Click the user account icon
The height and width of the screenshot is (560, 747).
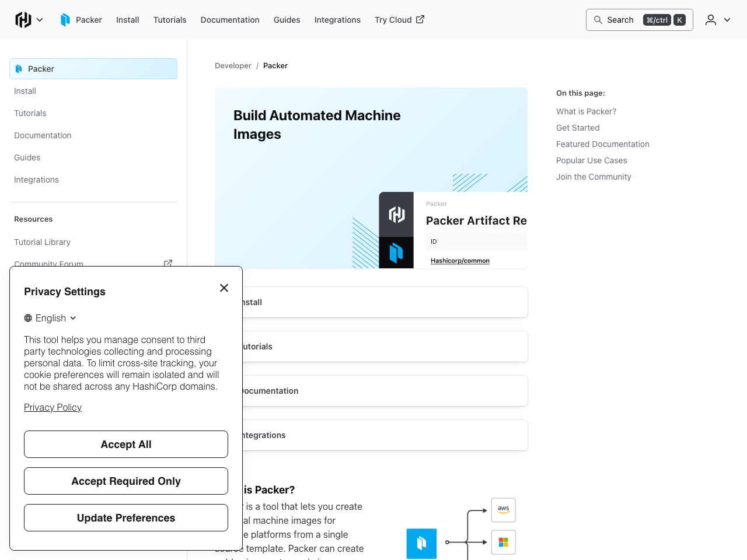pyautogui.click(x=710, y=20)
